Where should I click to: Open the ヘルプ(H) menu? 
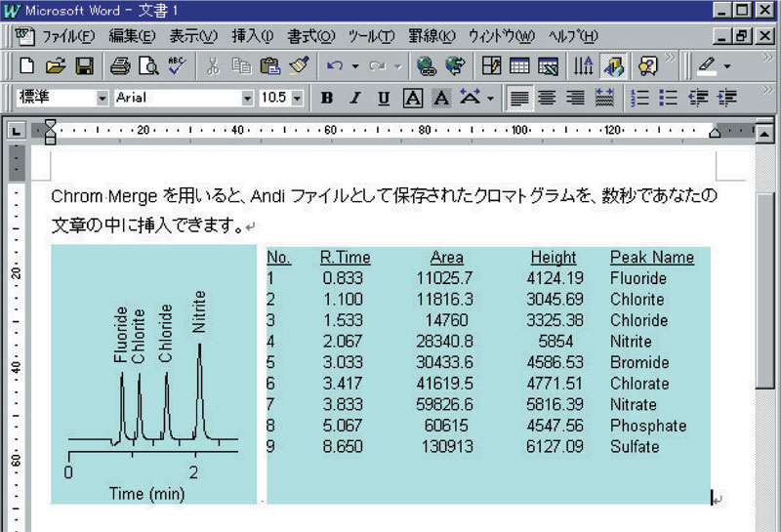coord(573,36)
